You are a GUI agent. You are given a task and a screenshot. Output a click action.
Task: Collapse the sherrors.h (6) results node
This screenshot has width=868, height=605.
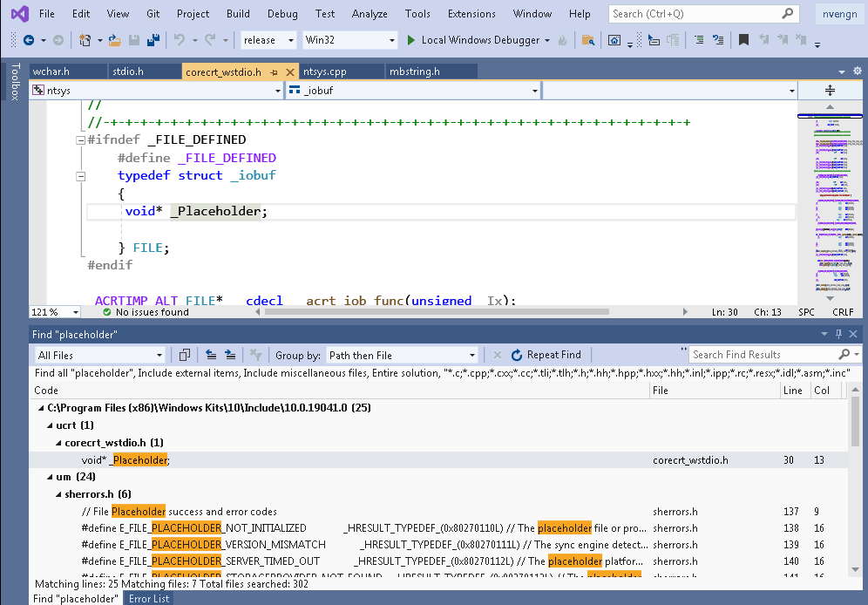(58, 494)
